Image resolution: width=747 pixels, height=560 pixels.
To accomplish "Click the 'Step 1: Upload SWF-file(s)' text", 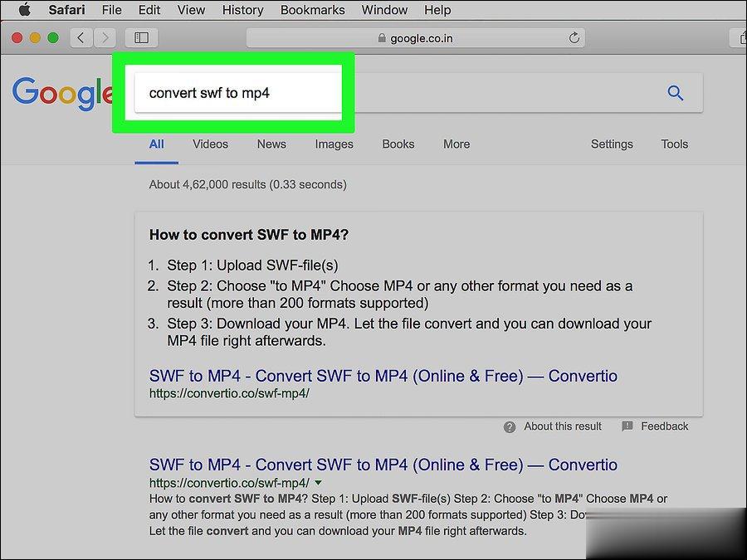I will (252, 265).
